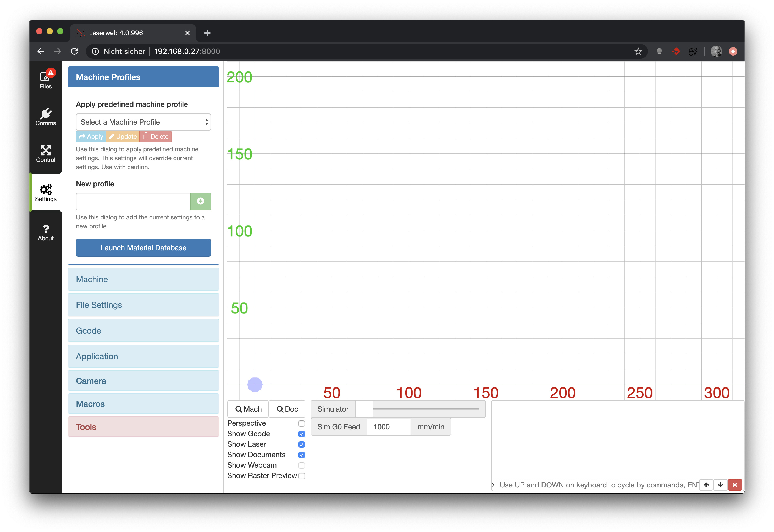774x532 pixels.
Task: Open the Control arrows icon
Action: 46,153
